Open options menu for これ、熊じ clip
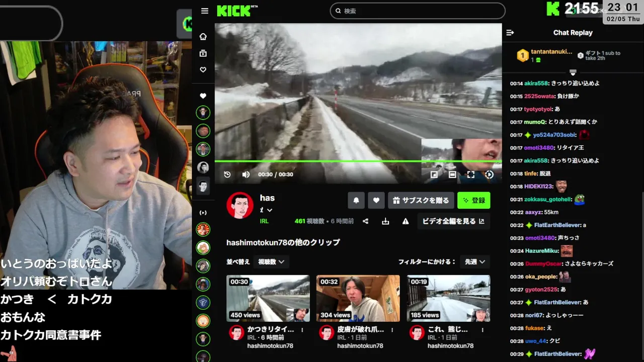644x362 pixels. coord(482,330)
